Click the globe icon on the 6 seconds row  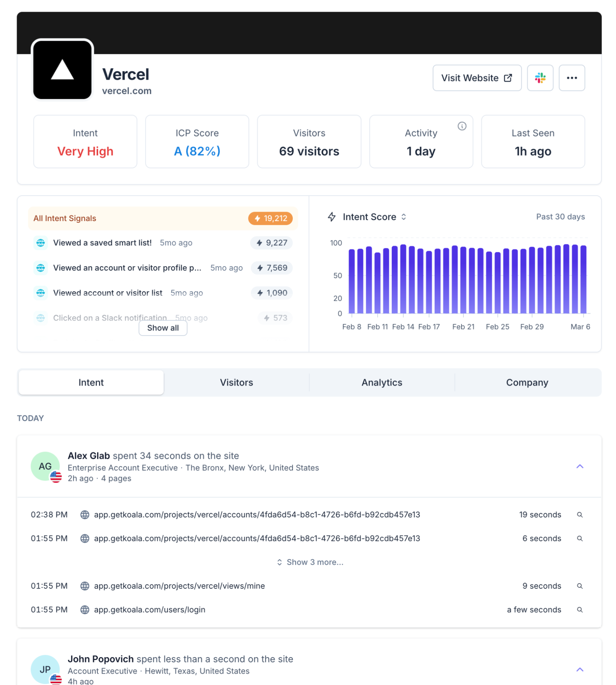85,538
